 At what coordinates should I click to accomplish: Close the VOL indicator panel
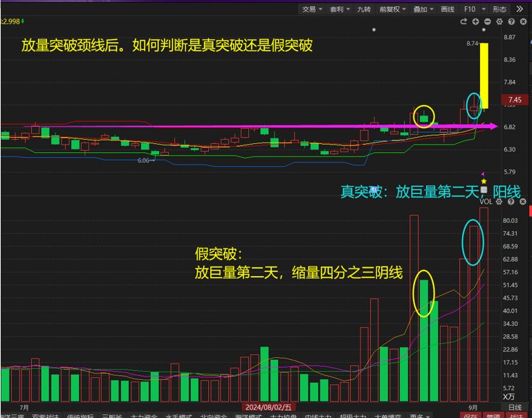(523, 201)
